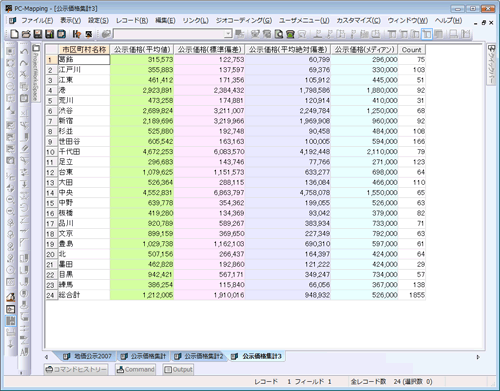
Task: Open the 設定(S) menu
Action: (98, 21)
